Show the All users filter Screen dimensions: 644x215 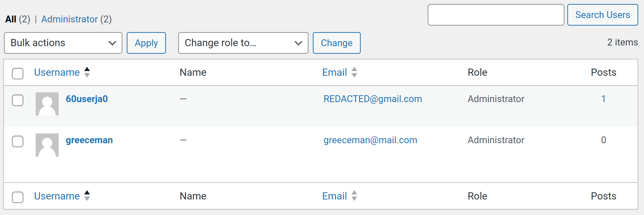click(x=11, y=19)
